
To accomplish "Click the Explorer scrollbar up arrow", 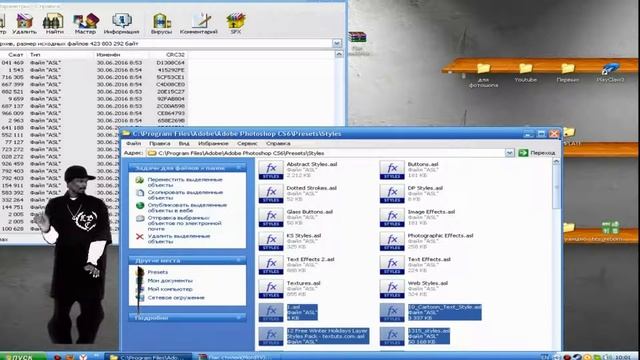I will point(556,162).
